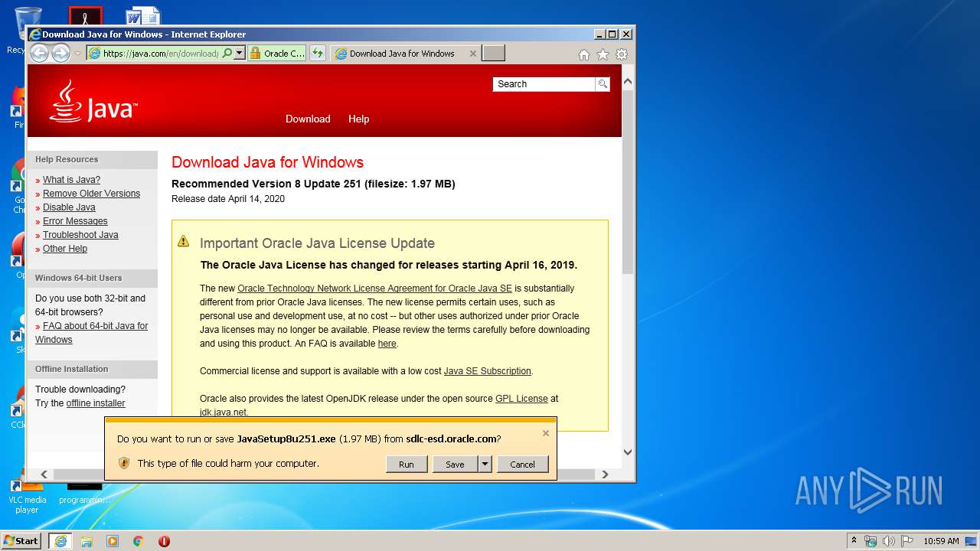Open Windows Media Player taskbar icon
Viewport: 980px width, 551px height.
pos(113,541)
